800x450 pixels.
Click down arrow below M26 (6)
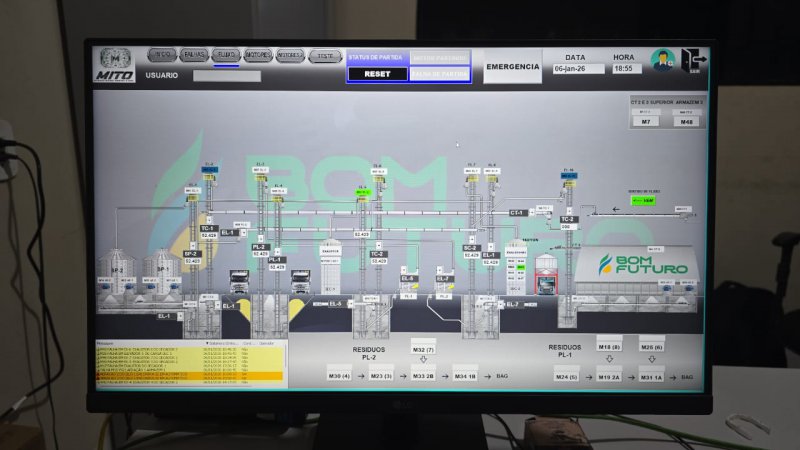652,359
